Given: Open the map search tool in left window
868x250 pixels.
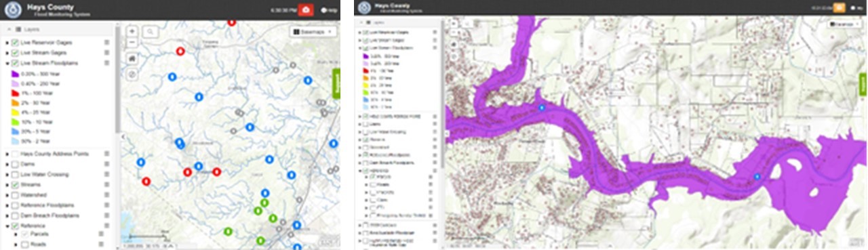Looking at the screenshot, I should pyautogui.click(x=150, y=31).
